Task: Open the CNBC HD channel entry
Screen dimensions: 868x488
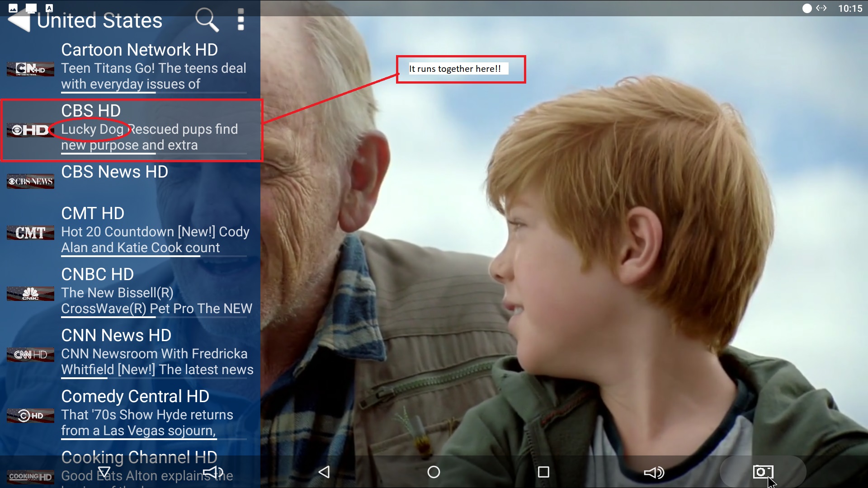Action: tap(97, 274)
